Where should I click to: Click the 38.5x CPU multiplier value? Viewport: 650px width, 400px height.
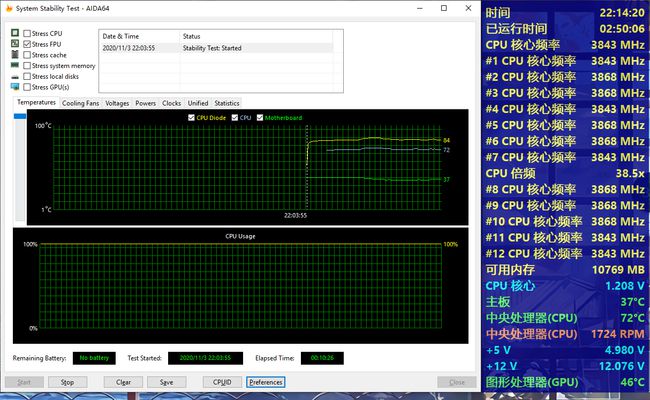click(x=630, y=173)
